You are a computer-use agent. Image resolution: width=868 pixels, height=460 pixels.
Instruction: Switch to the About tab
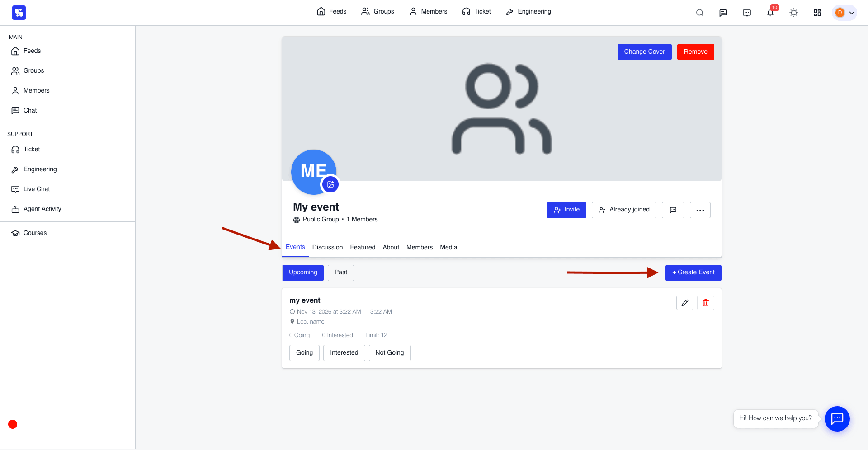[391, 248]
